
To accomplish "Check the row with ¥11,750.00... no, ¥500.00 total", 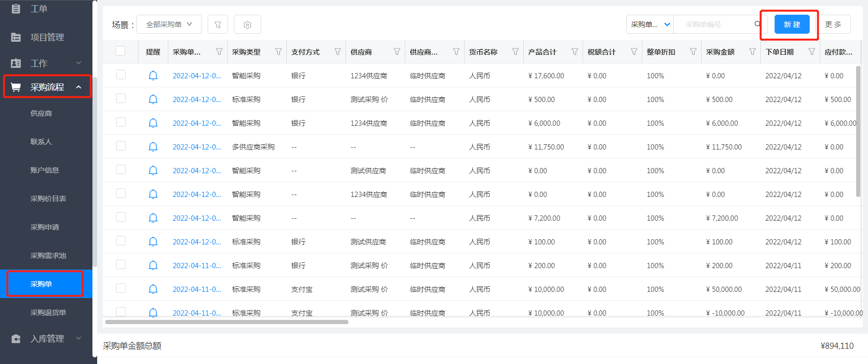I will pyautogui.click(x=121, y=98).
